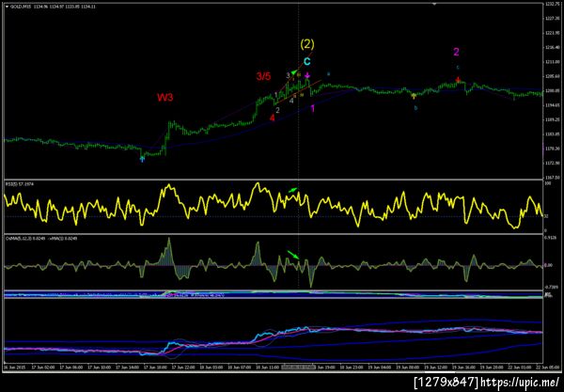This screenshot has height=392, width=564.
Task: Click the upic.me link at bottom right
Action: point(520,382)
